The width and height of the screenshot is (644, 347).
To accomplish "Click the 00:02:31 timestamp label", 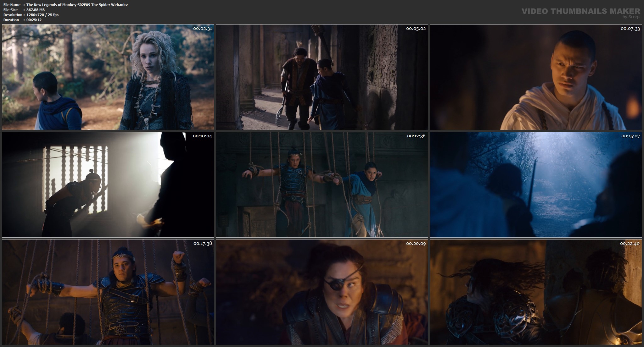I will (x=202, y=29).
